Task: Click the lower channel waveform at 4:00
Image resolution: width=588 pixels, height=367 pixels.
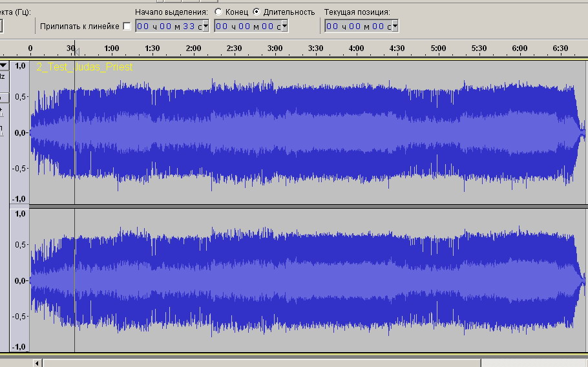Action: (x=357, y=280)
